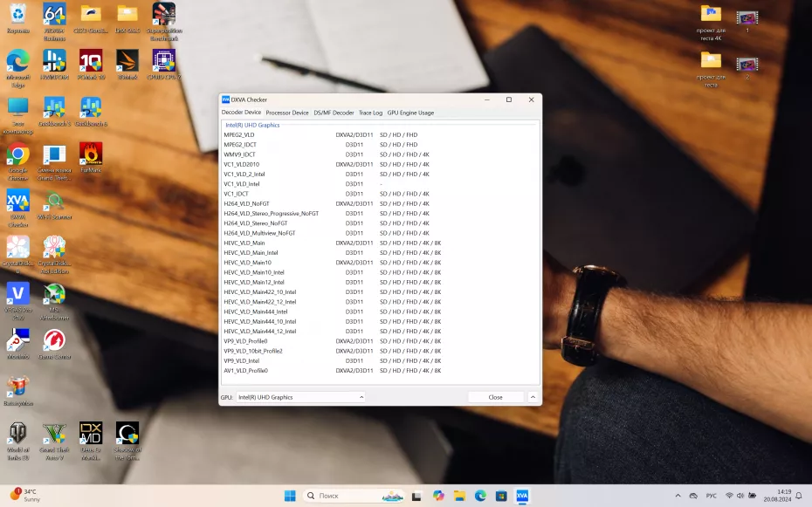
Task: Click the AV1_VLD_Profile0 list entry
Action: click(x=246, y=371)
